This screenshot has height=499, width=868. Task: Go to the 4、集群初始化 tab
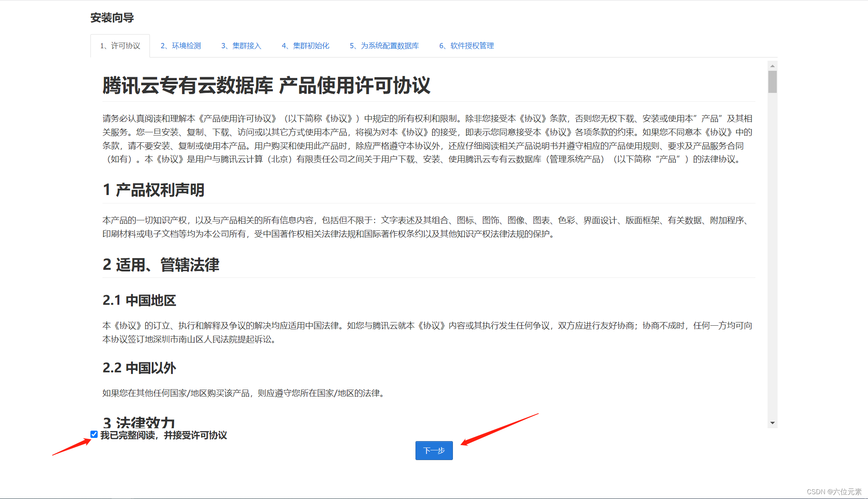point(305,46)
